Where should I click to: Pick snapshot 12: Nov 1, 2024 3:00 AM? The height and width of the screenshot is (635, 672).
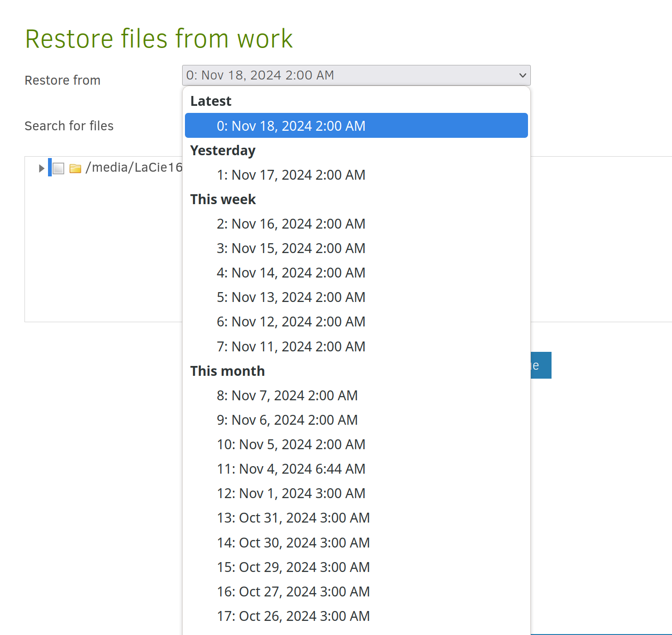(290, 493)
